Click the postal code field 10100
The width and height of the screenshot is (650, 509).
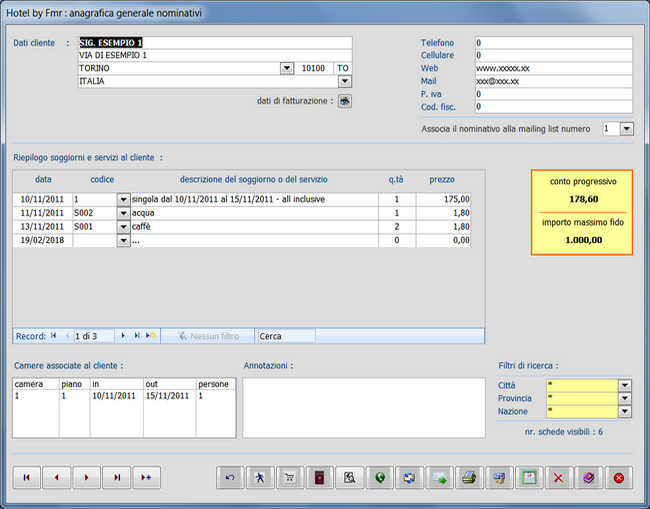[313, 68]
